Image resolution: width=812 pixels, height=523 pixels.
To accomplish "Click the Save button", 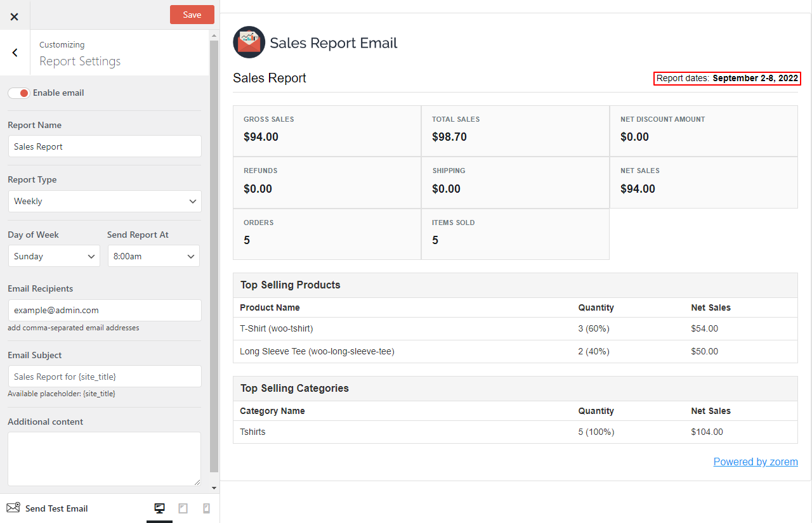I will [x=192, y=14].
